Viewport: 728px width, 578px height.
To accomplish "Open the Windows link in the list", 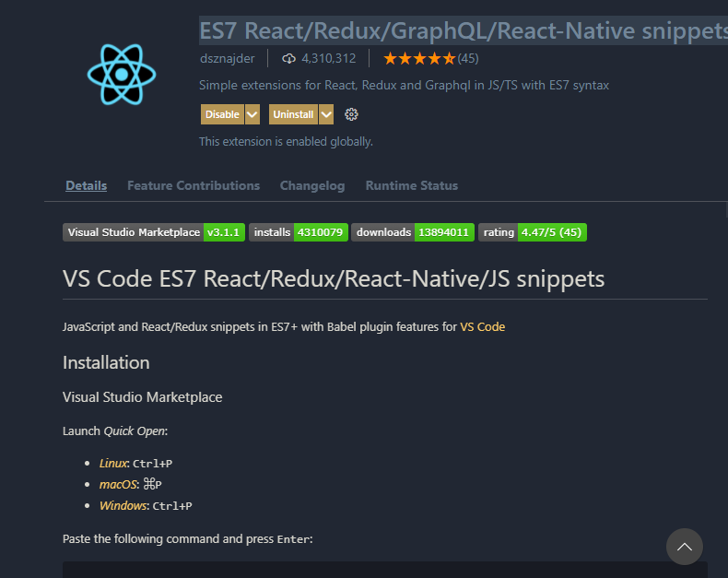I will 123,505.
